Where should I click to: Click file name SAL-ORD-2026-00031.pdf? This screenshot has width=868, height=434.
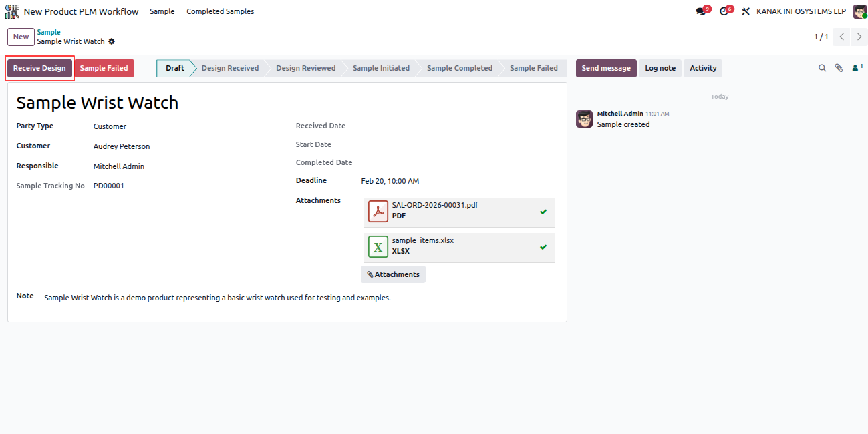tap(435, 205)
